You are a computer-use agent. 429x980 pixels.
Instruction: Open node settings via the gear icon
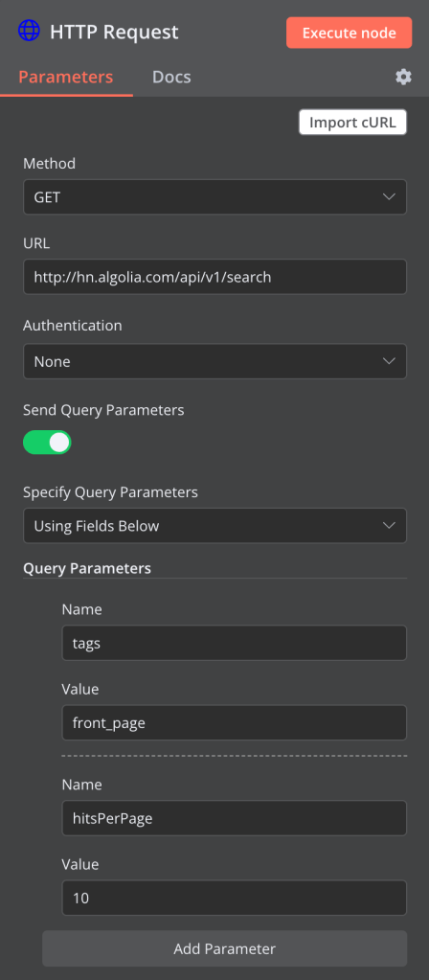[x=403, y=77]
